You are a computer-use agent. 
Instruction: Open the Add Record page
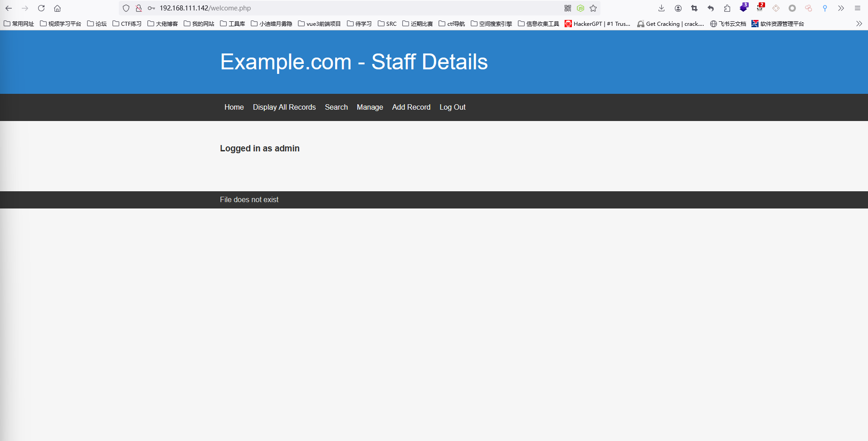pos(411,107)
